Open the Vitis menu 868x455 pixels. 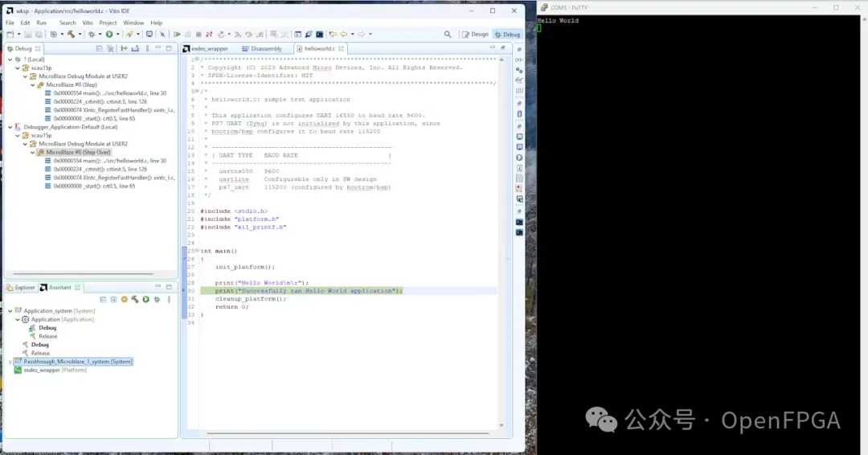pos(88,23)
